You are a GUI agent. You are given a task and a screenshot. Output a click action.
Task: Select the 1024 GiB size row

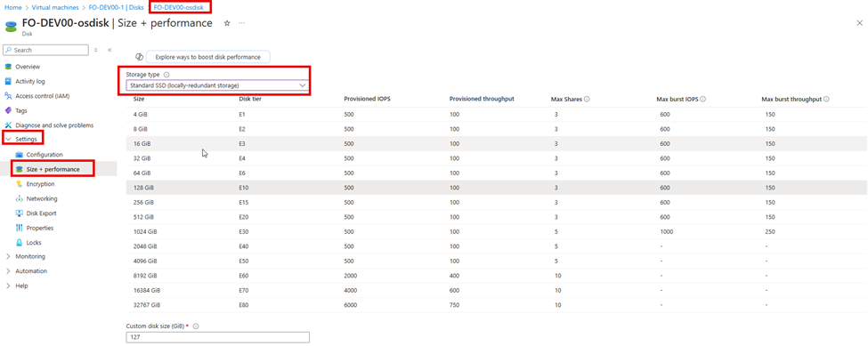(497, 231)
